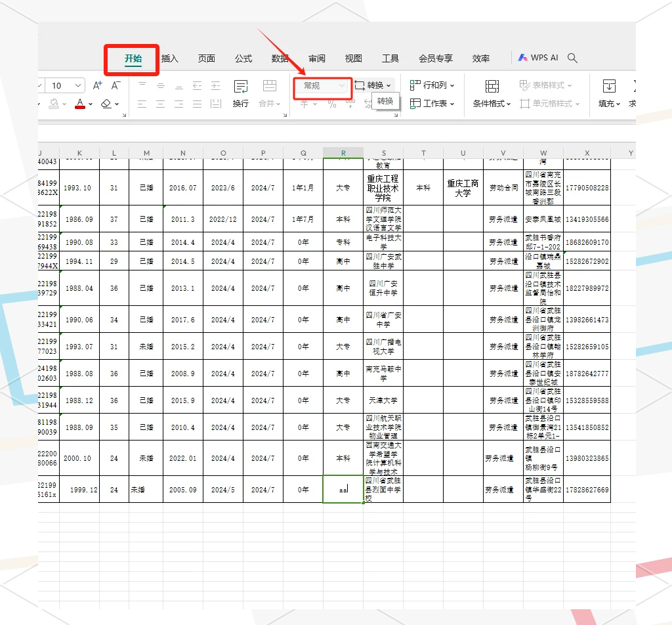Viewport: 672px width, 625px height.
Task: Select cell with birth date 2000.10
Action: point(79,458)
